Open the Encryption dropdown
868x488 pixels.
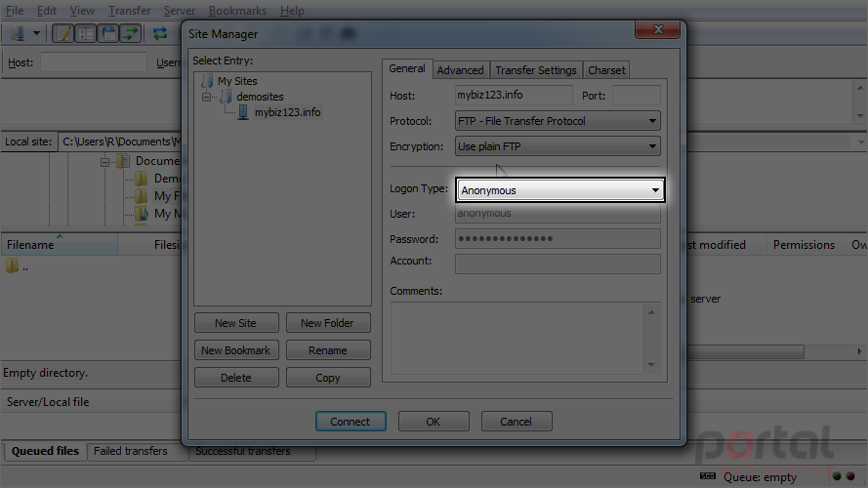[x=558, y=146]
